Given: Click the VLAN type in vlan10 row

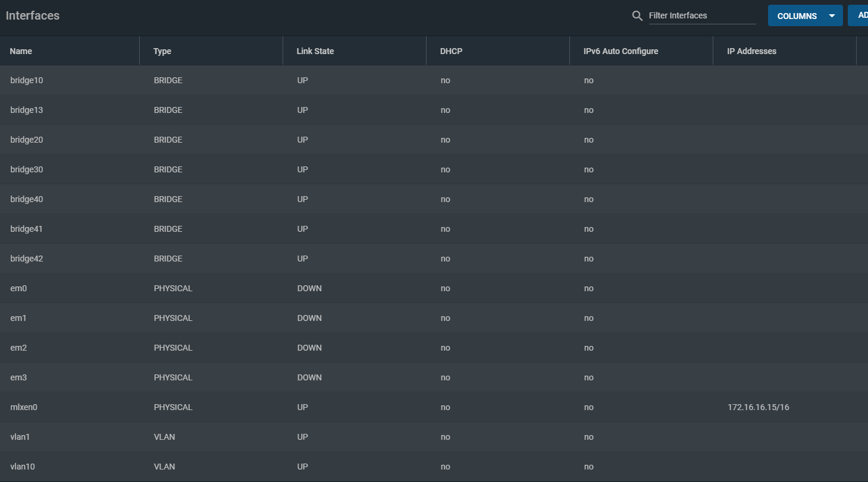Looking at the screenshot, I should tap(164, 467).
